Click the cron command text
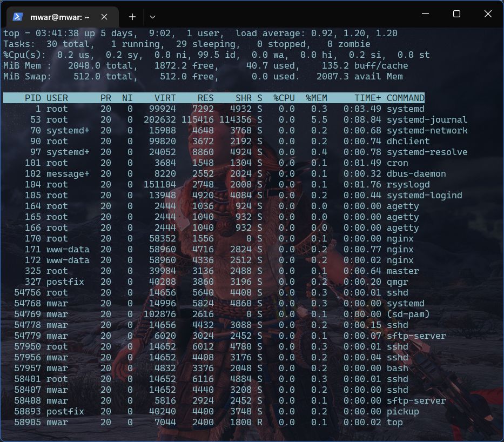The height and width of the screenshot is (442, 504). pos(397,163)
